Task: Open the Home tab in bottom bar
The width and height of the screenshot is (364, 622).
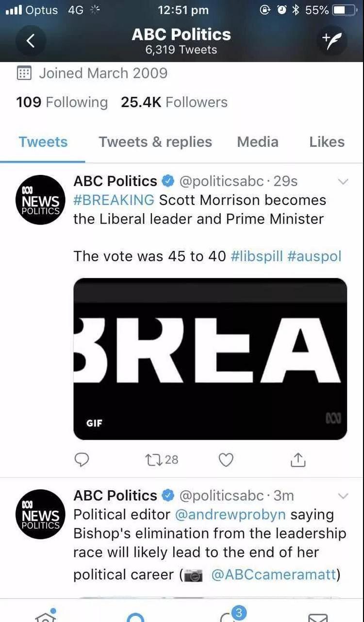Action: click(x=45, y=615)
